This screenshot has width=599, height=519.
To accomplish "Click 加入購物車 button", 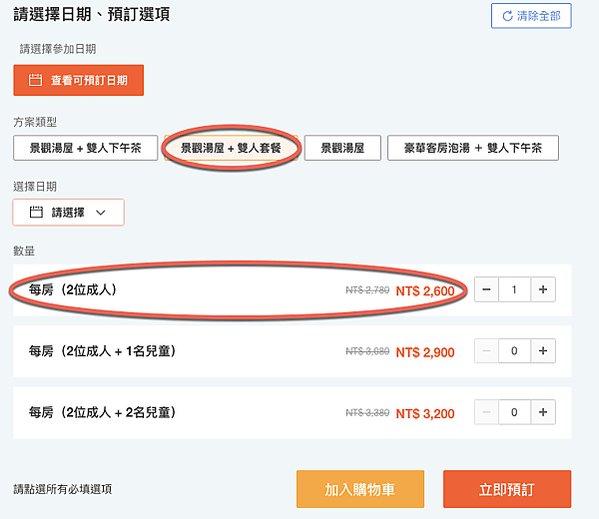I will coord(360,489).
